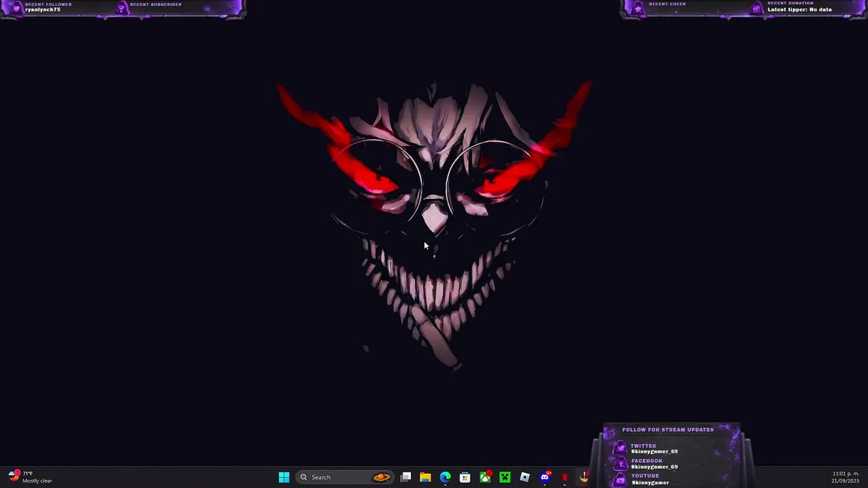Open Microsoft Edge browser
Viewport: 868px width, 488px height.
(x=445, y=477)
